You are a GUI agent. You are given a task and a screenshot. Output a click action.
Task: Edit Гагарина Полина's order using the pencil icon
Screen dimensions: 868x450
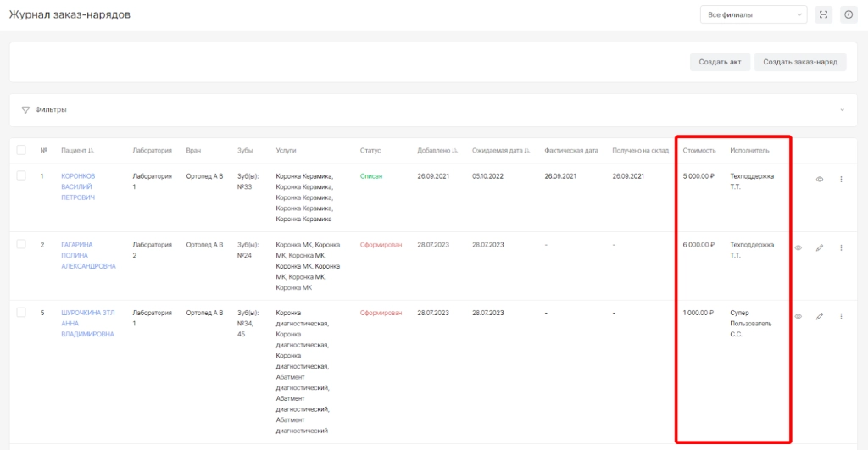coord(820,248)
